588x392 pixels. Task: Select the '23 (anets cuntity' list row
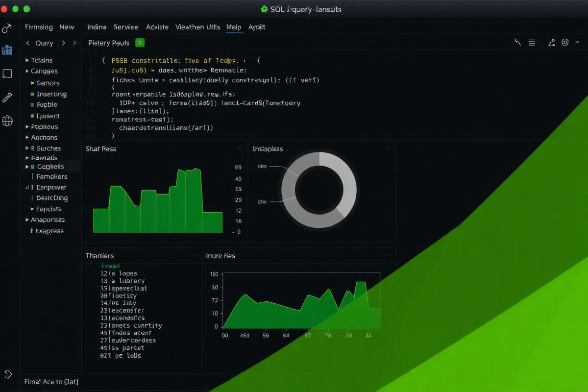[131, 325]
